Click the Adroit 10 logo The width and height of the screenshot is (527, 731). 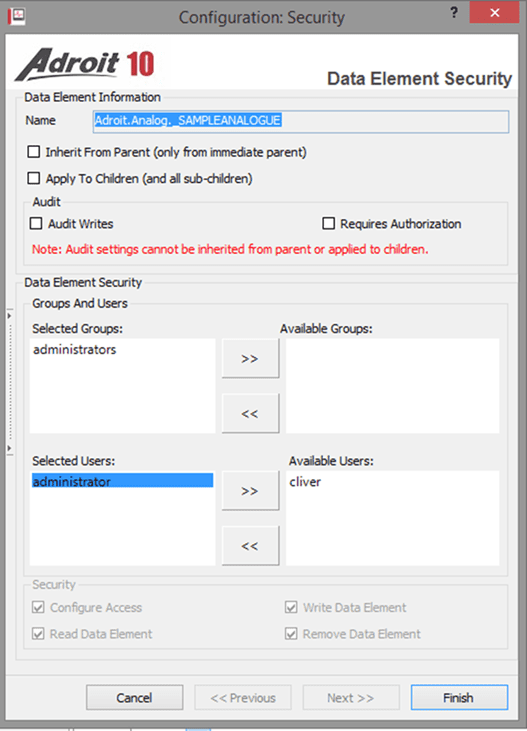click(x=85, y=64)
